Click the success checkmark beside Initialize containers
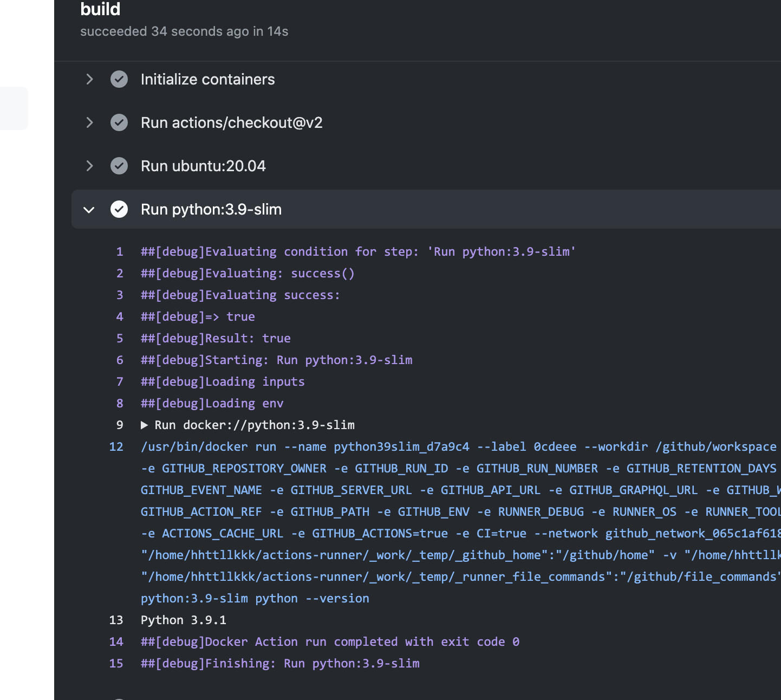The width and height of the screenshot is (781, 700). click(119, 79)
